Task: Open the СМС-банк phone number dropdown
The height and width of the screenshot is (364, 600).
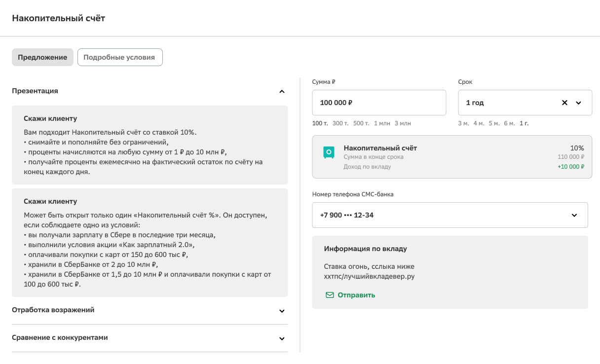Action: tap(574, 215)
